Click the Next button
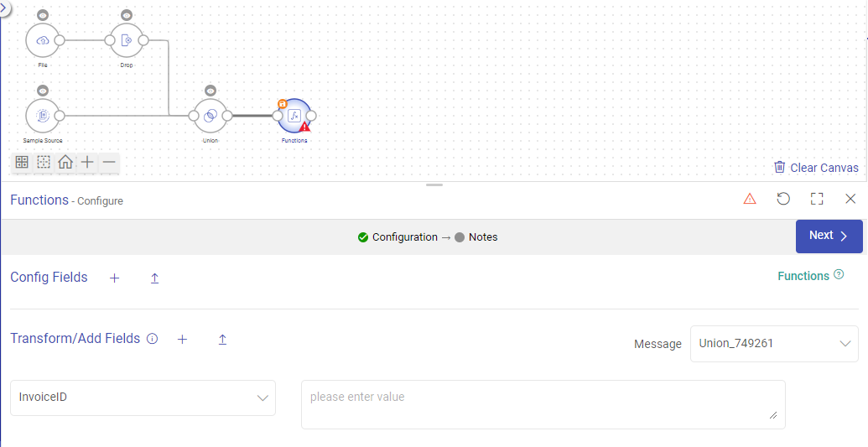Screen dimensions: 868x447 pos(829,236)
